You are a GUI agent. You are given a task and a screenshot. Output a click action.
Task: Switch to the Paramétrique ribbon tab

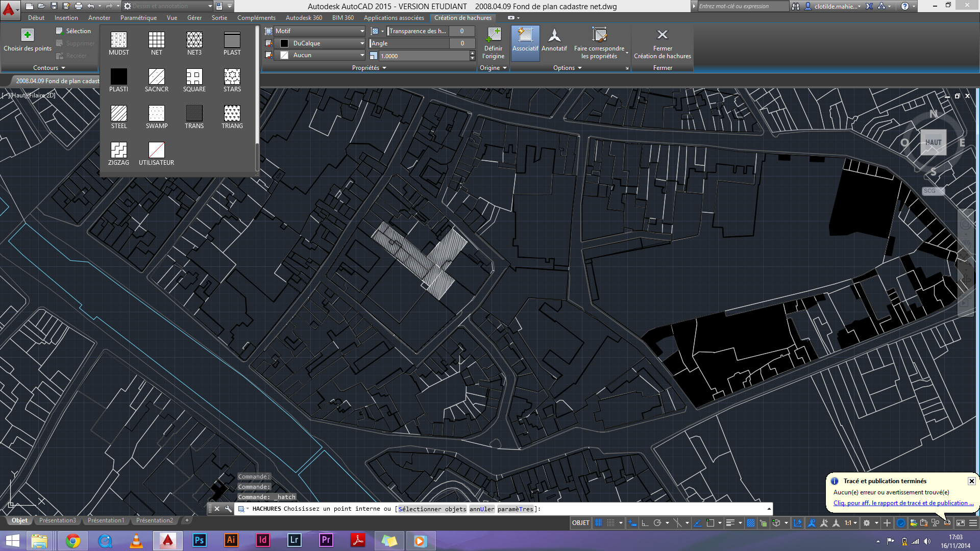(138, 18)
